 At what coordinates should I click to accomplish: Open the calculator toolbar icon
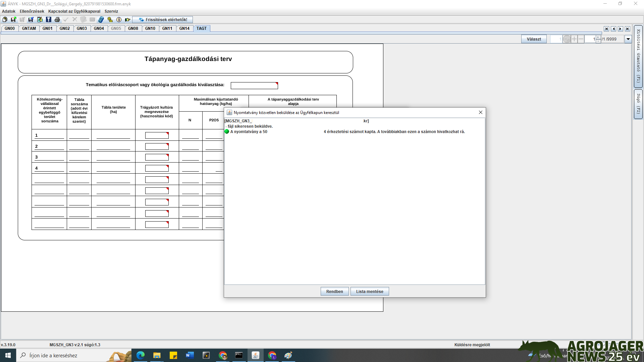click(x=101, y=19)
